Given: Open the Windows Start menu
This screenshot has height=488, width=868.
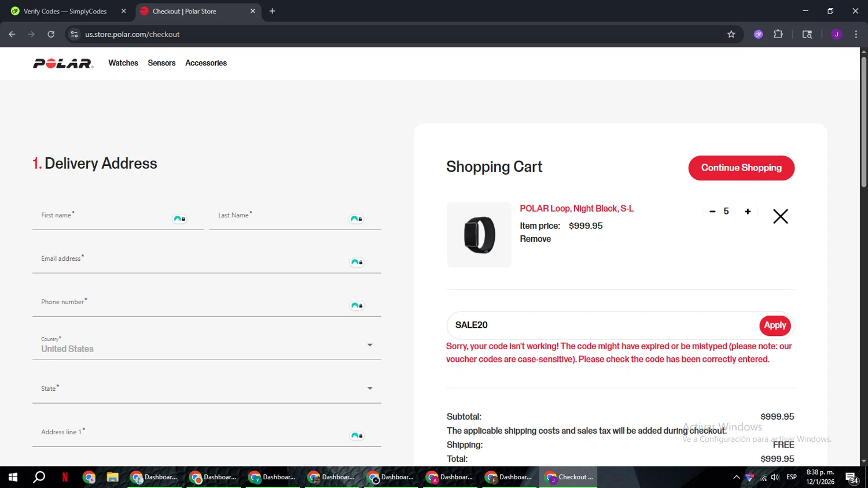Looking at the screenshot, I should tap(13, 477).
